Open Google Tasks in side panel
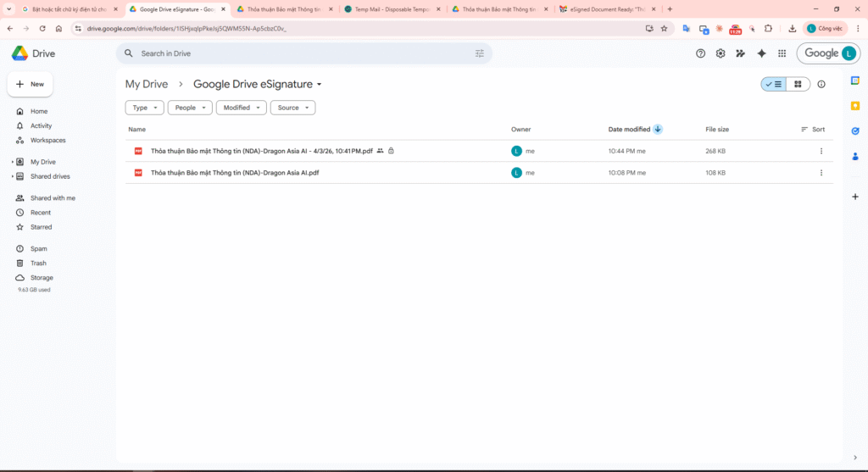Screen dimensions: 868x472 pos(855,130)
